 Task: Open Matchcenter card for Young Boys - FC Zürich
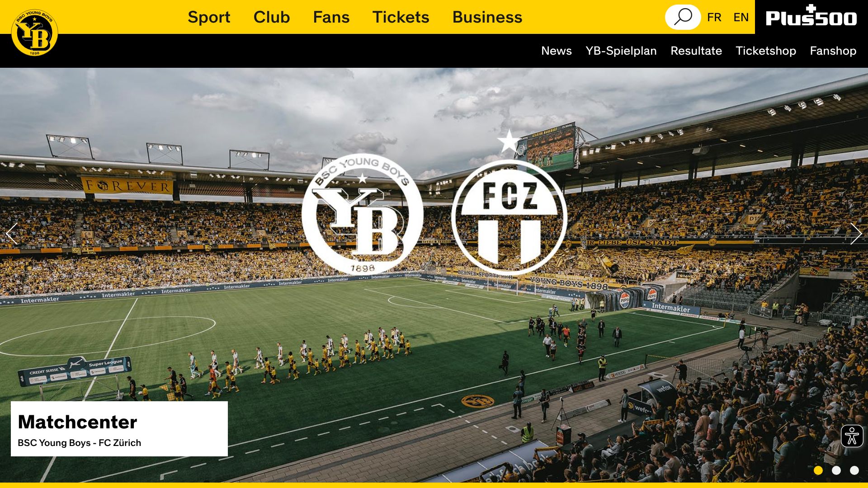[119, 429]
